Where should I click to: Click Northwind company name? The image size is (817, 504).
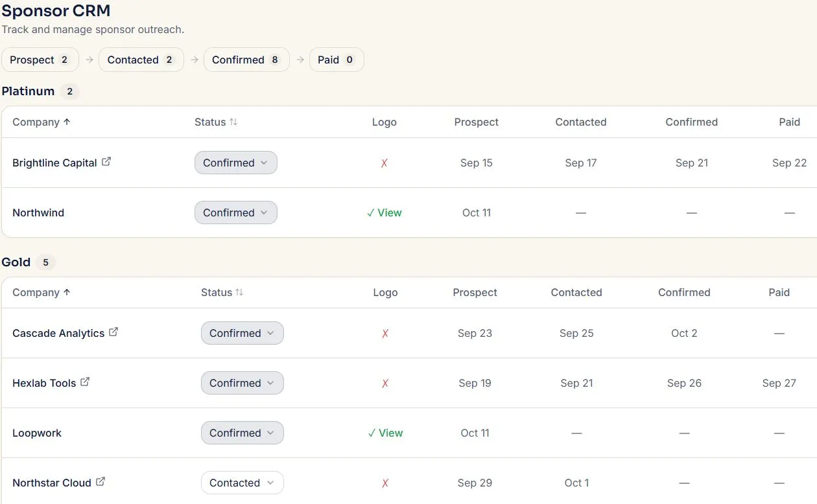point(38,212)
